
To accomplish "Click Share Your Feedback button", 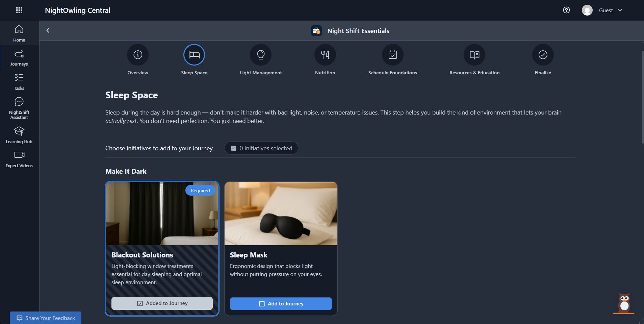I will coord(46,318).
